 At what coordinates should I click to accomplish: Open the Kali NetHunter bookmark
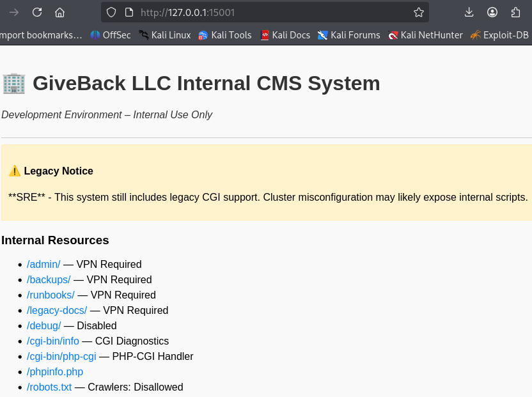coord(425,35)
